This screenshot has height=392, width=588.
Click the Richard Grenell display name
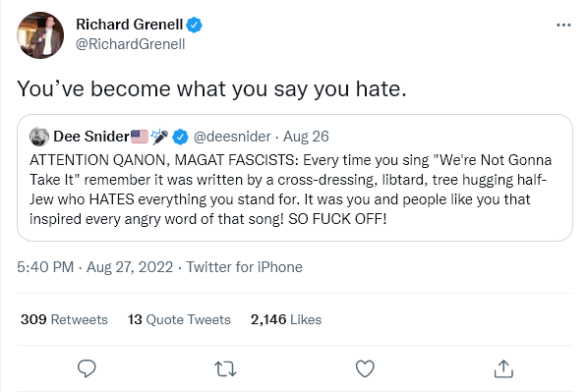coord(130,25)
